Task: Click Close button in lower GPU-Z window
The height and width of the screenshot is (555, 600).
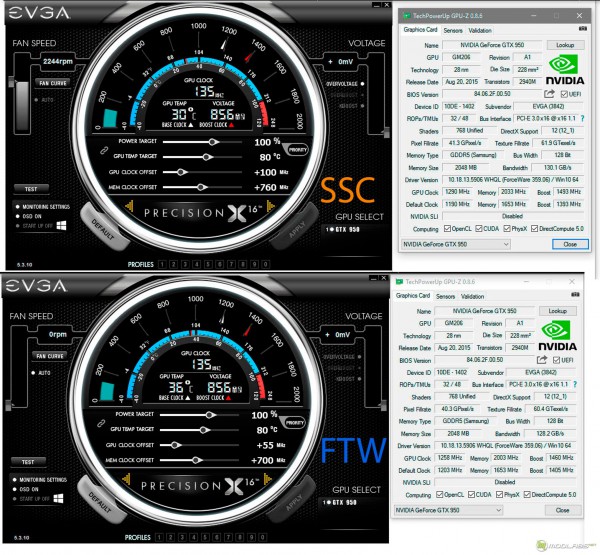Action: click(x=562, y=510)
